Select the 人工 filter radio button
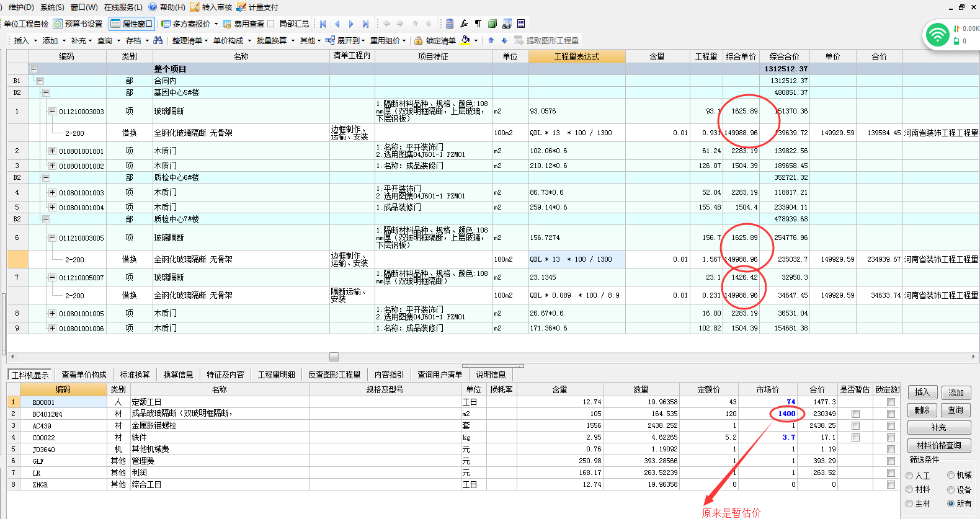The image size is (980, 519). (x=909, y=476)
